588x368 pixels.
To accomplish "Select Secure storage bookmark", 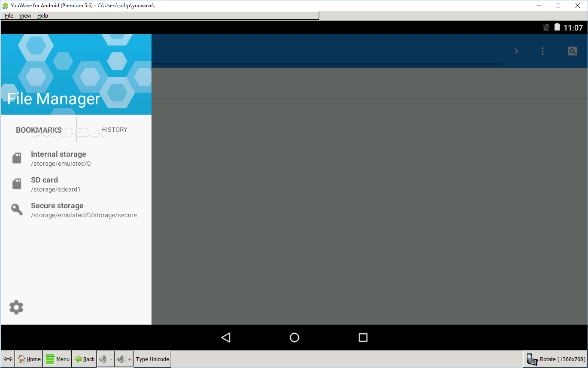I will pos(76,210).
